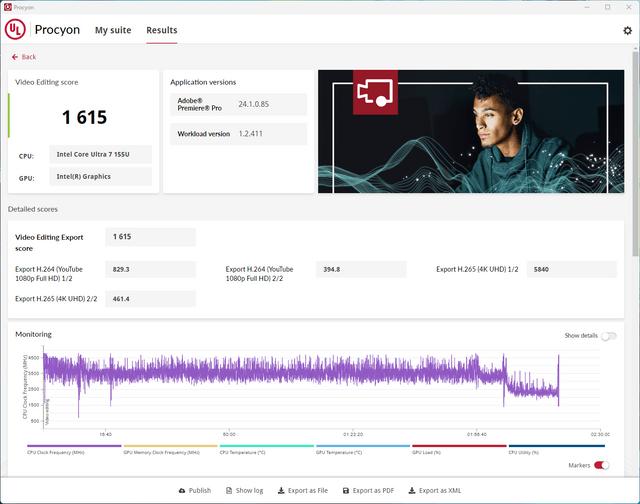Click the overall score 1 615
The image size is (640, 504).
tap(84, 118)
